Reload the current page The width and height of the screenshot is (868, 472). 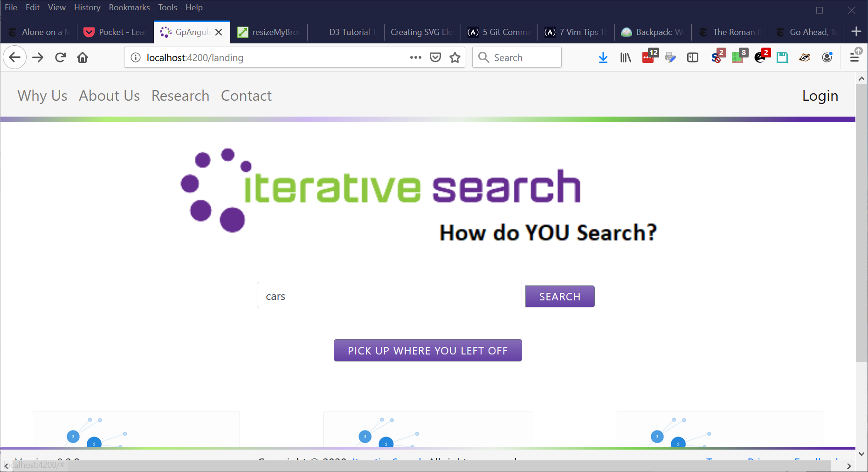pos(60,57)
